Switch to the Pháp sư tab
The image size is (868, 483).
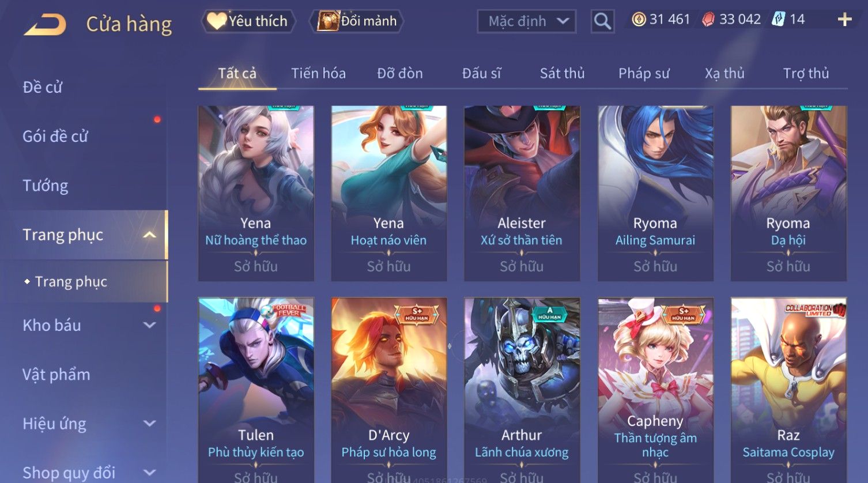[x=644, y=73]
